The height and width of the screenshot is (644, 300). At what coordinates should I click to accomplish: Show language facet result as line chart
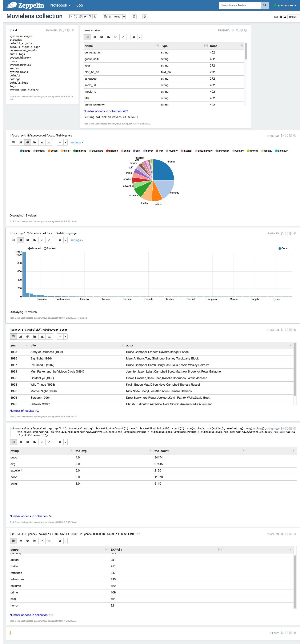(x=42, y=240)
